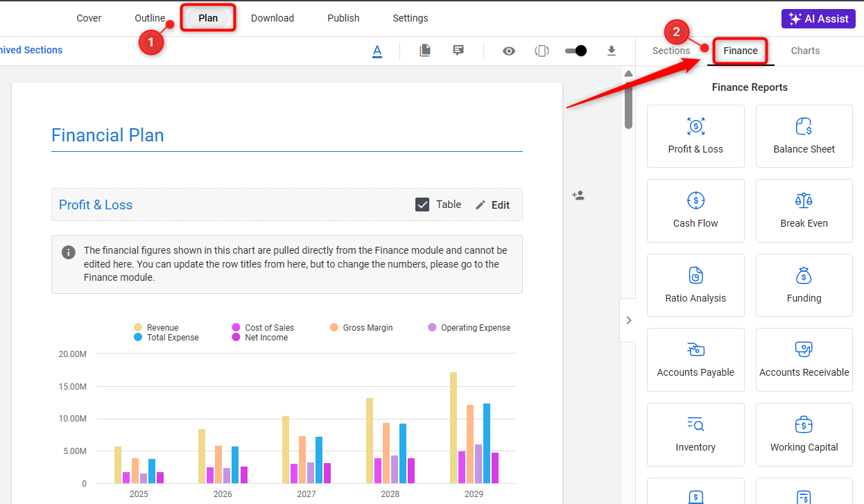Click the 2027 x-axis label
This screenshot has width=864, height=504.
coord(306,494)
